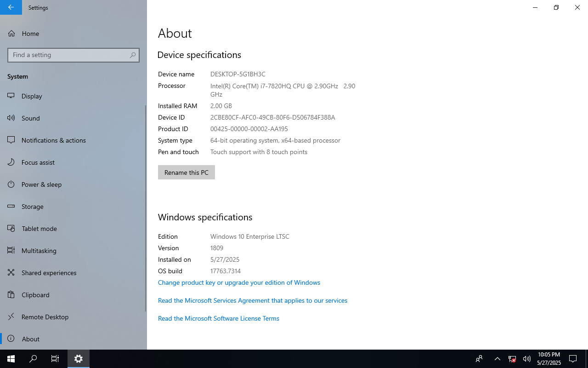
Task: Open Shared experiences settings
Action: tap(73, 273)
